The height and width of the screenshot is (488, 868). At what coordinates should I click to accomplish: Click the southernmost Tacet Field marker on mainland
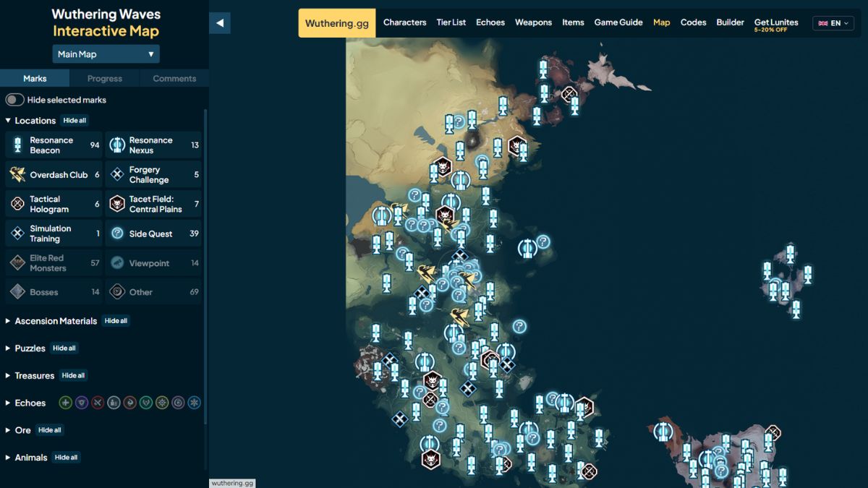pyautogui.click(x=431, y=459)
